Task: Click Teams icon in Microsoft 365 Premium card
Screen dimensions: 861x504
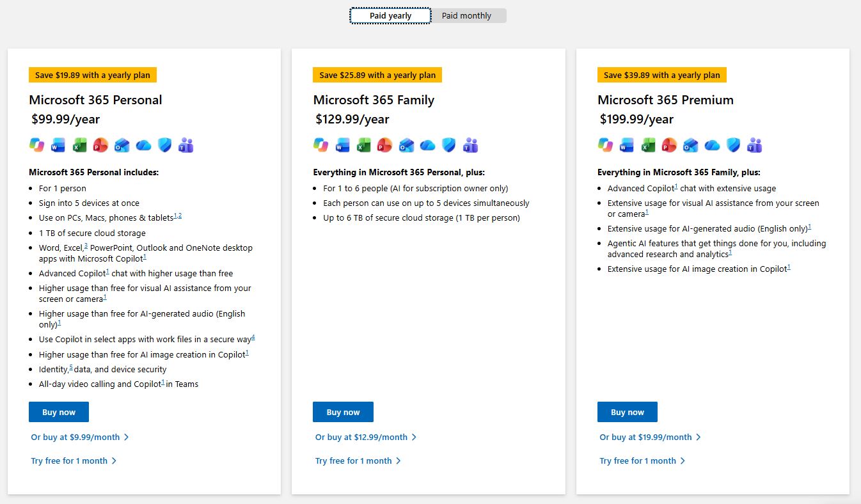Action: click(755, 145)
